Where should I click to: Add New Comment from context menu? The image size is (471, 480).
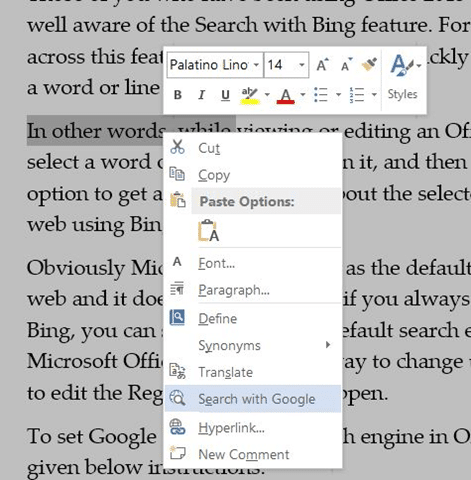[x=253, y=454]
